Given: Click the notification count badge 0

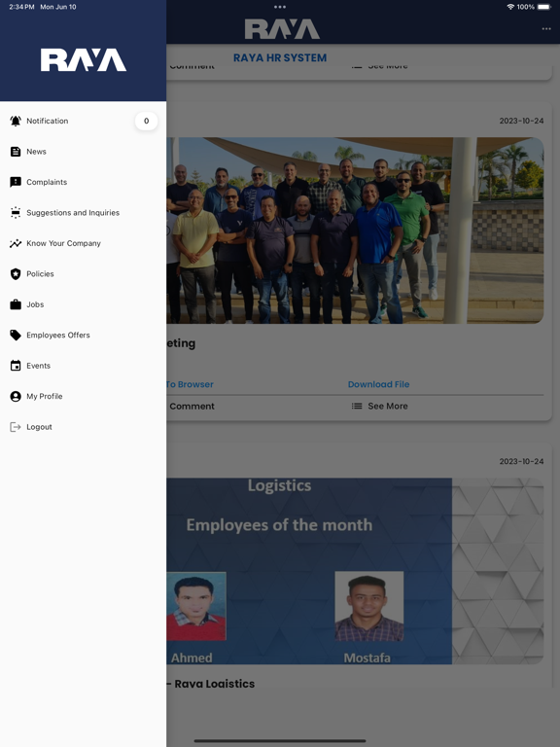Looking at the screenshot, I should (x=146, y=121).
